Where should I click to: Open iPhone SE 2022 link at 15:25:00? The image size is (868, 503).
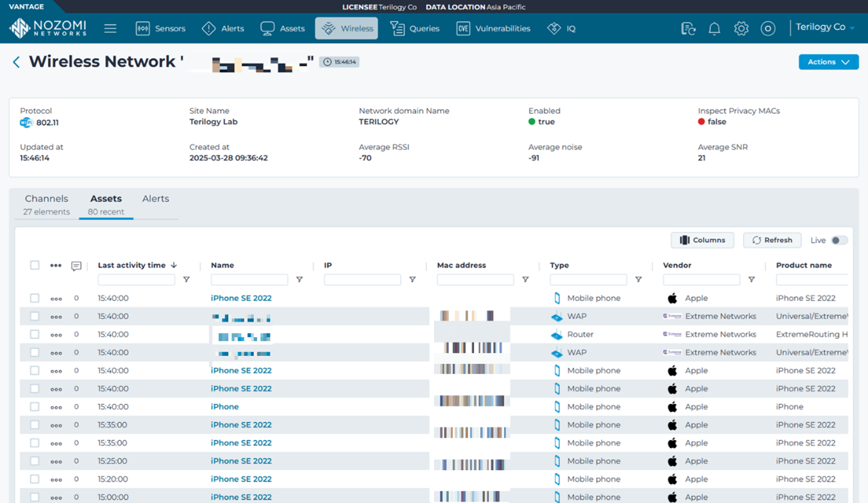[241, 461]
